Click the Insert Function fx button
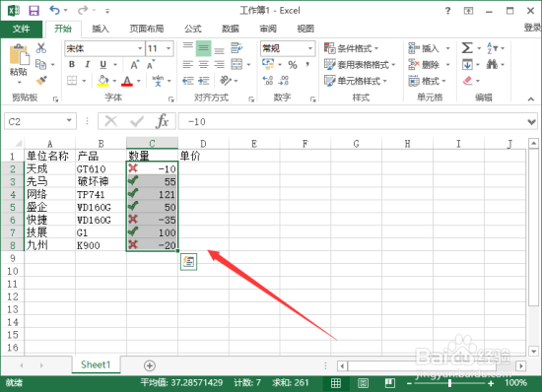This screenshot has height=392, width=542. [x=163, y=121]
